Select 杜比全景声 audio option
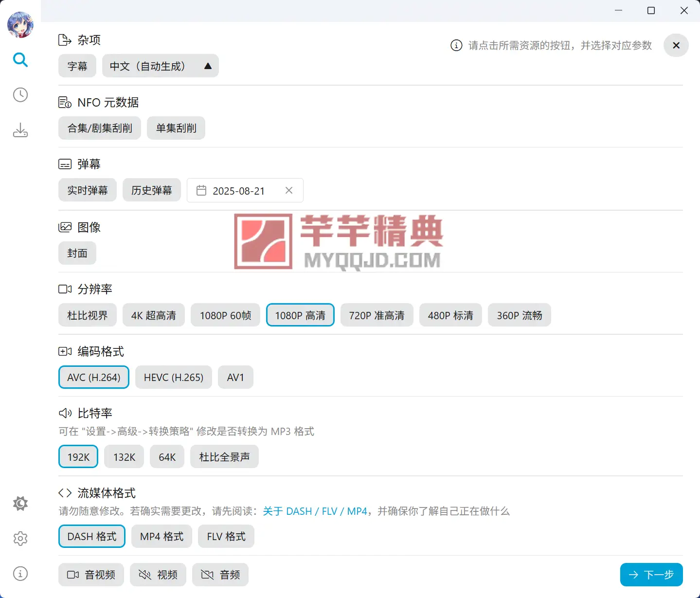 (x=224, y=456)
